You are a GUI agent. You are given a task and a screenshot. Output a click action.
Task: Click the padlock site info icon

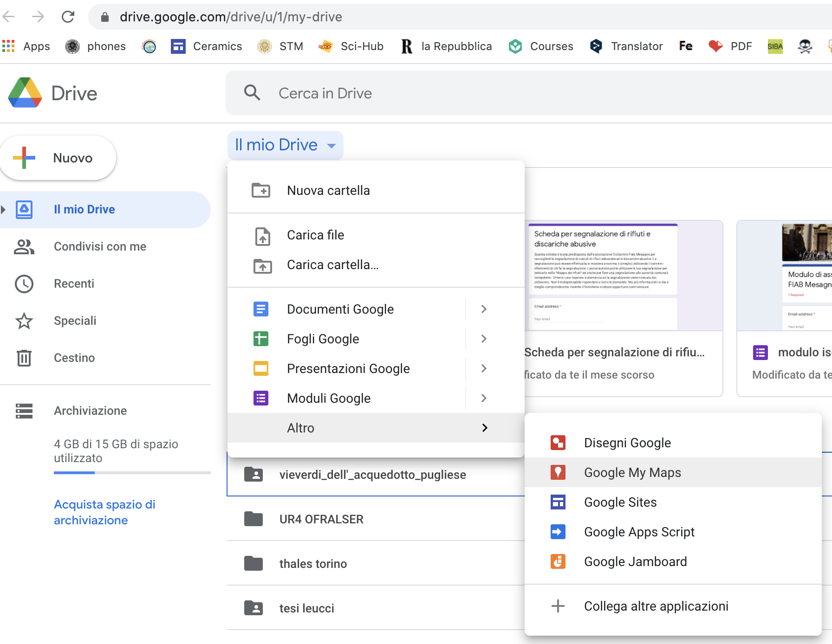[105, 17]
